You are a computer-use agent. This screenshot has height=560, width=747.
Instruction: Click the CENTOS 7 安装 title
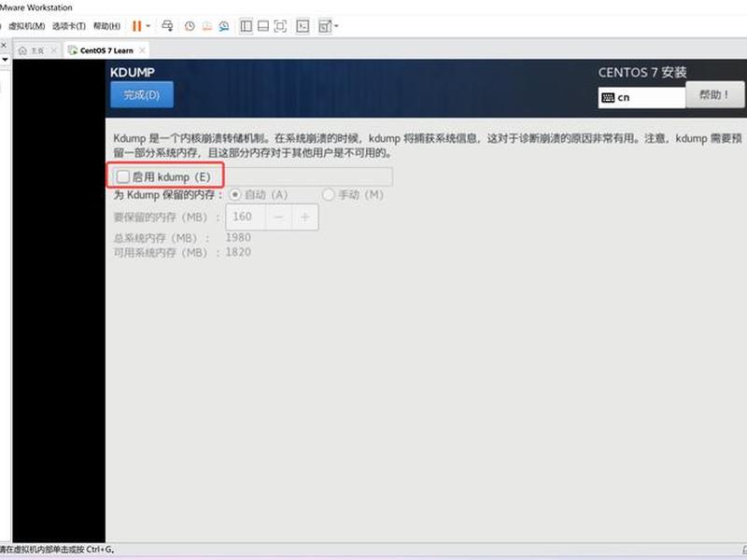click(x=642, y=73)
